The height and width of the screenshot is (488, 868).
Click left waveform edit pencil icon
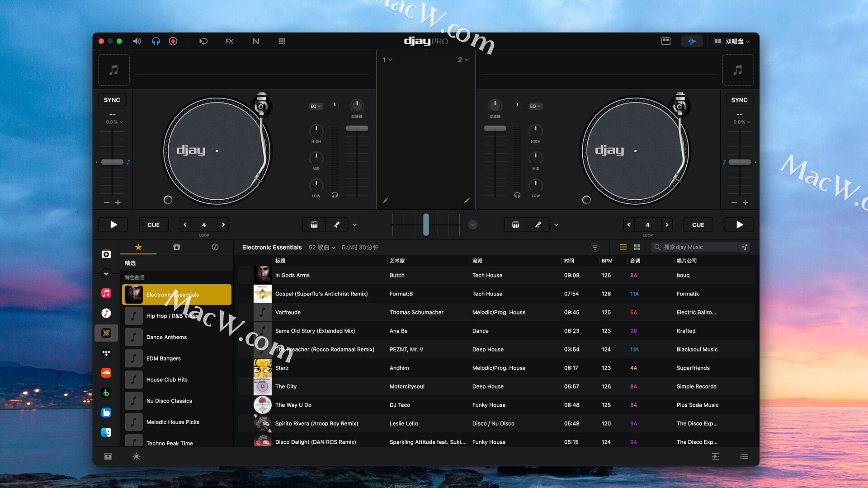tap(385, 201)
